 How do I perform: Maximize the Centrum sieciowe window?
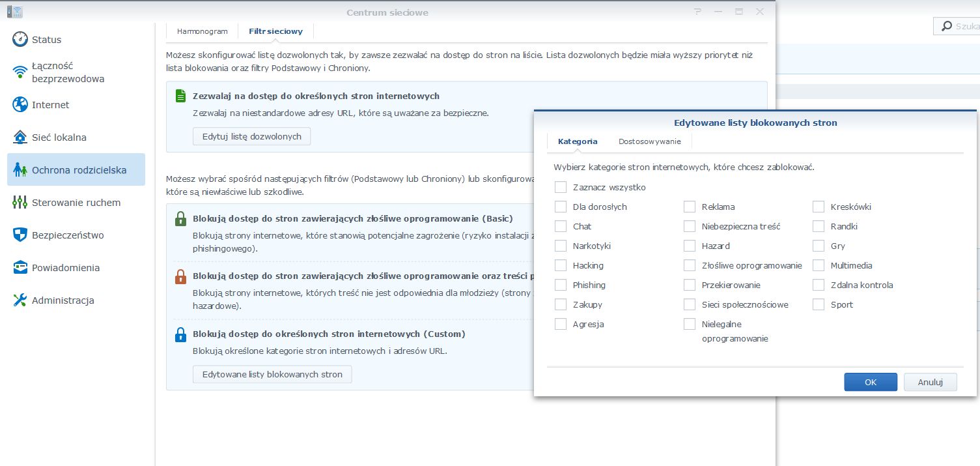coord(739,12)
